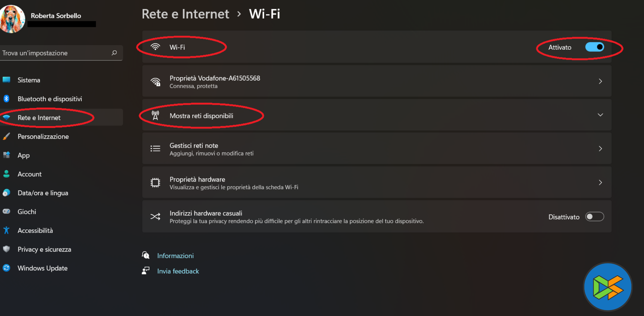
Task: Click the Giochi controller icon
Action: [x=6, y=212]
